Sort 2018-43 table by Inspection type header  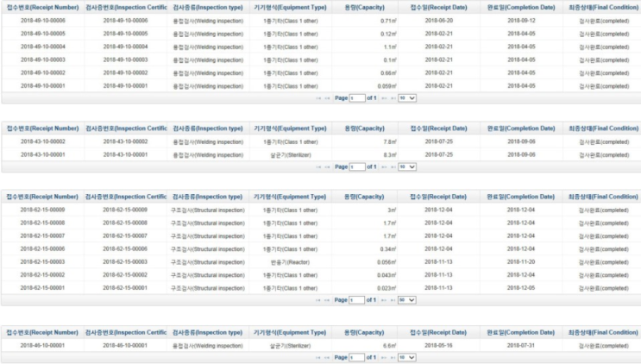tap(208, 129)
